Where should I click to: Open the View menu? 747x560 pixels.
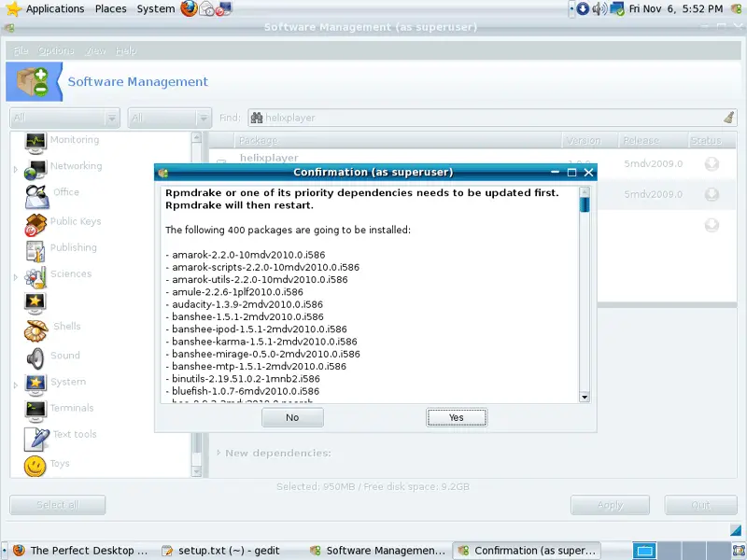click(x=96, y=50)
